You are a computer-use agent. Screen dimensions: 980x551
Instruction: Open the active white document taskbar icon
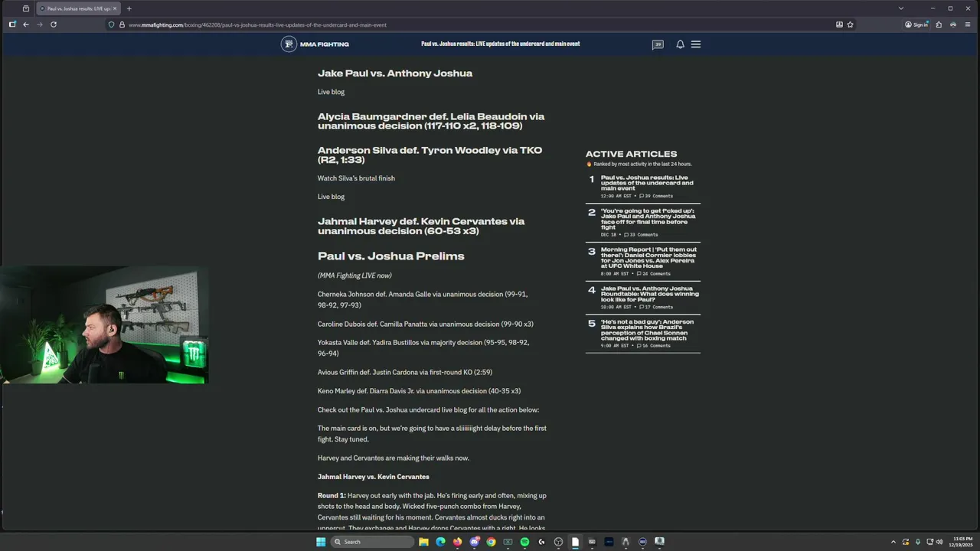tap(575, 542)
